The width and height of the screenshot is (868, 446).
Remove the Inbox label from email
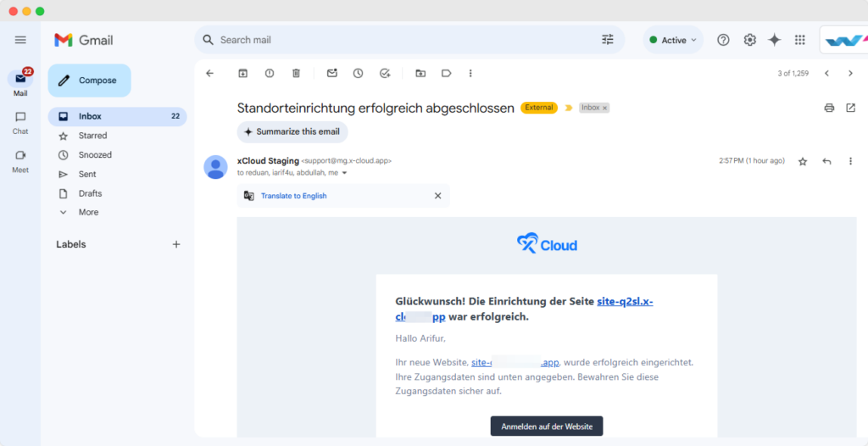(604, 109)
